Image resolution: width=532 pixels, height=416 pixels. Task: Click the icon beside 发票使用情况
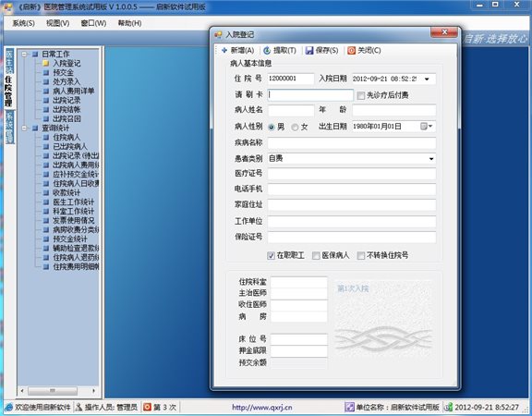[x=46, y=220]
